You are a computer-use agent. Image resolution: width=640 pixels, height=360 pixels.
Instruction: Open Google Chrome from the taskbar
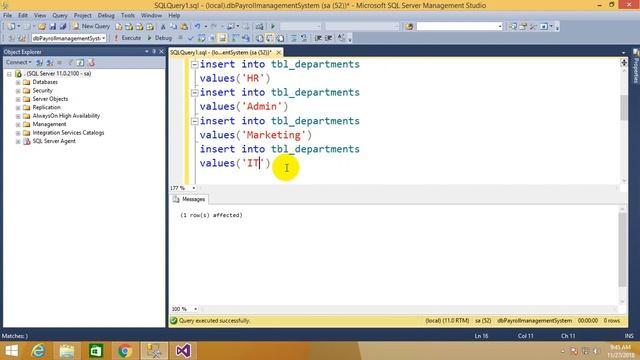[x=125, y=351]
